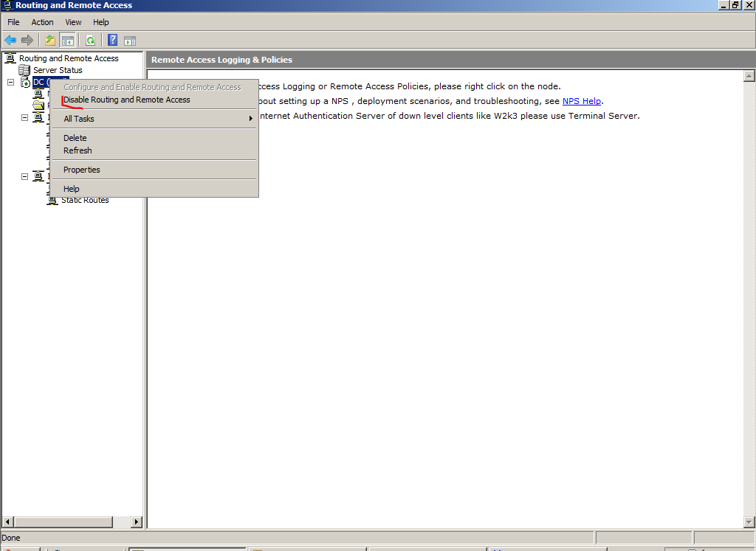The image size is (756, 551).
Task: Click the title bar application icon
Action: (x=7, y=5)
